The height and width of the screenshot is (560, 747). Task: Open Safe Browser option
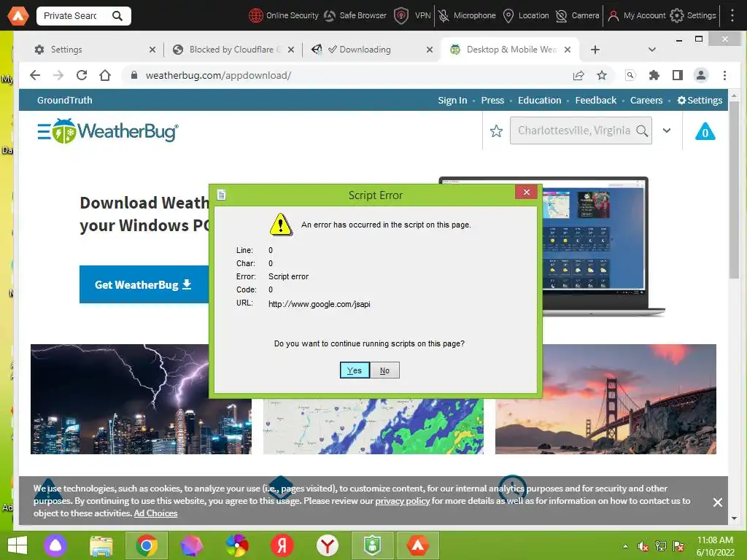pos(355,16)
